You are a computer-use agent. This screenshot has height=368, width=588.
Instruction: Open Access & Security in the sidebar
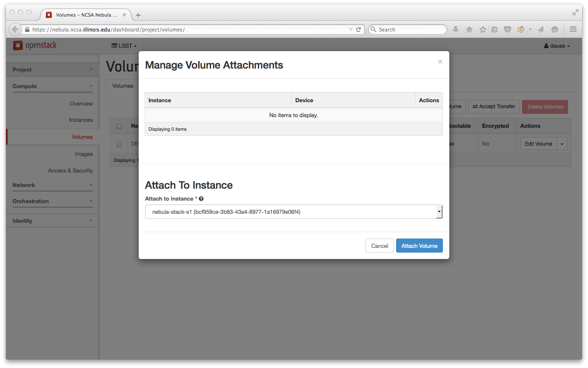(x=70, y=170)
